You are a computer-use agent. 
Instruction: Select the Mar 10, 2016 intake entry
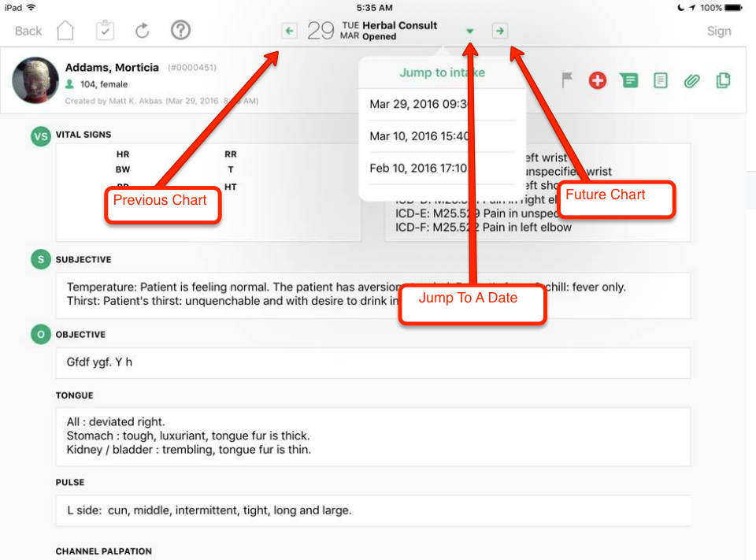(420, 136)
